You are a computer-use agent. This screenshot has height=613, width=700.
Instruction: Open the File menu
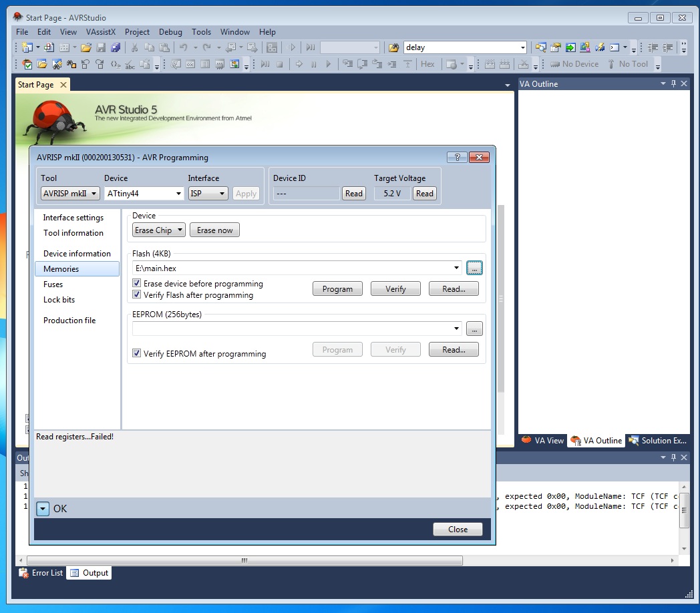(22, 31)
